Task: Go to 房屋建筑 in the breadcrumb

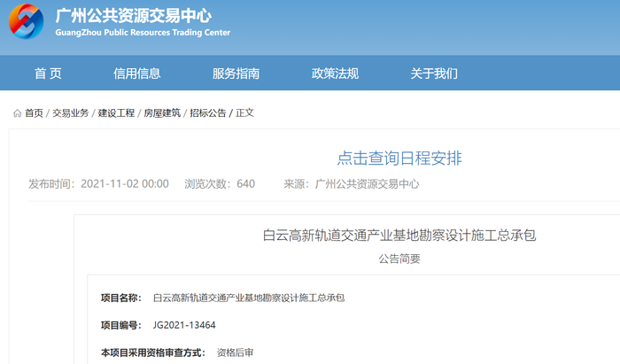Action: coord(162,113)
